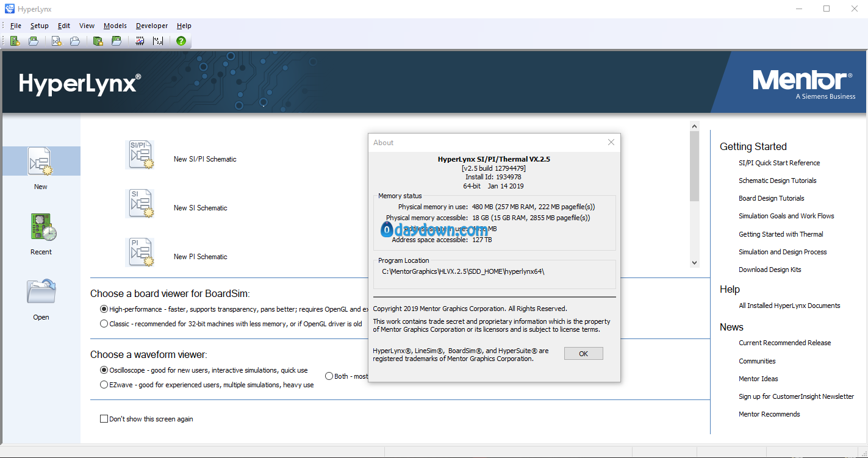The image size is (868, 458).
Task: Open the Help menu
Action: [184, 26]
